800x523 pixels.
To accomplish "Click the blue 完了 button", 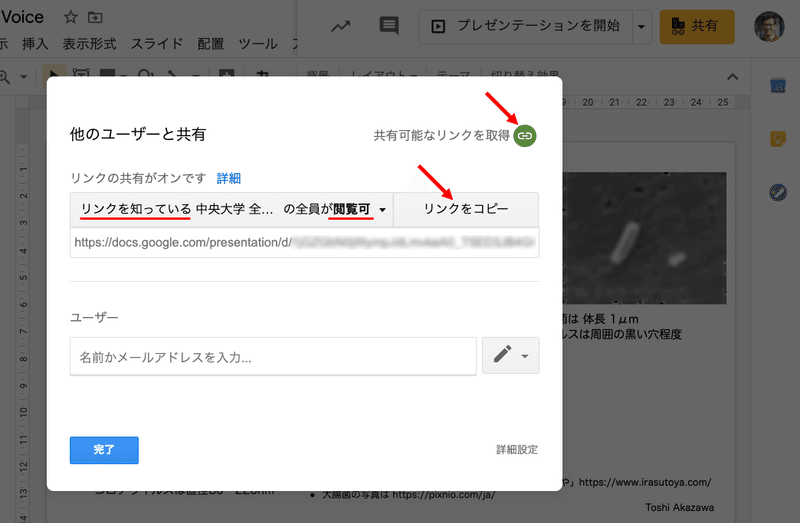I will point(104,450).
